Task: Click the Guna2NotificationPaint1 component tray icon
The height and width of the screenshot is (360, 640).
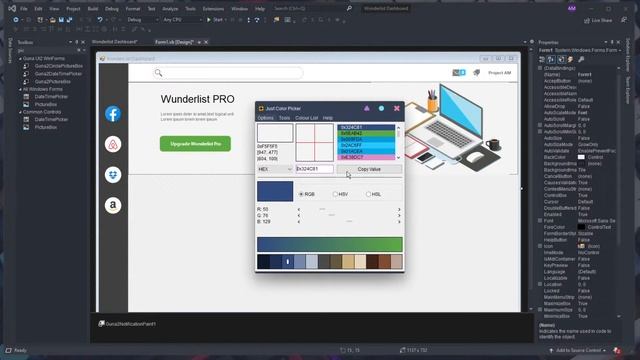Action: [101, 324]
